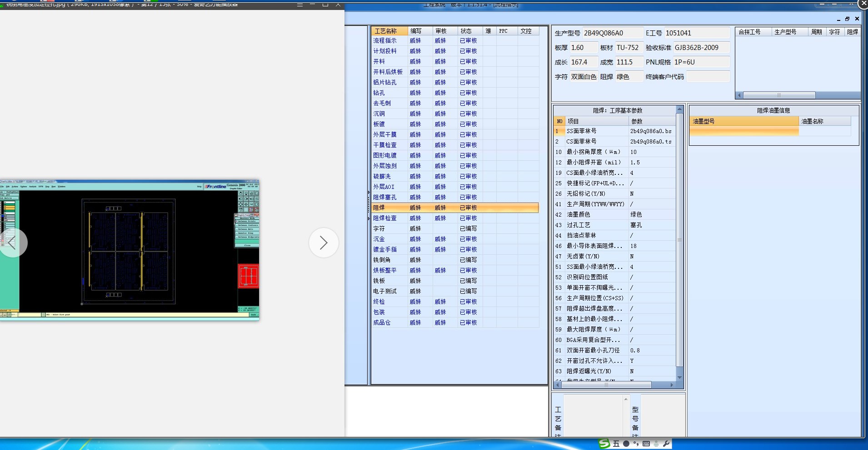The width and height of the screenshot is (868, 450).
Task: Click the 项目 header in parameter table
Action: [x=597, y=121]
